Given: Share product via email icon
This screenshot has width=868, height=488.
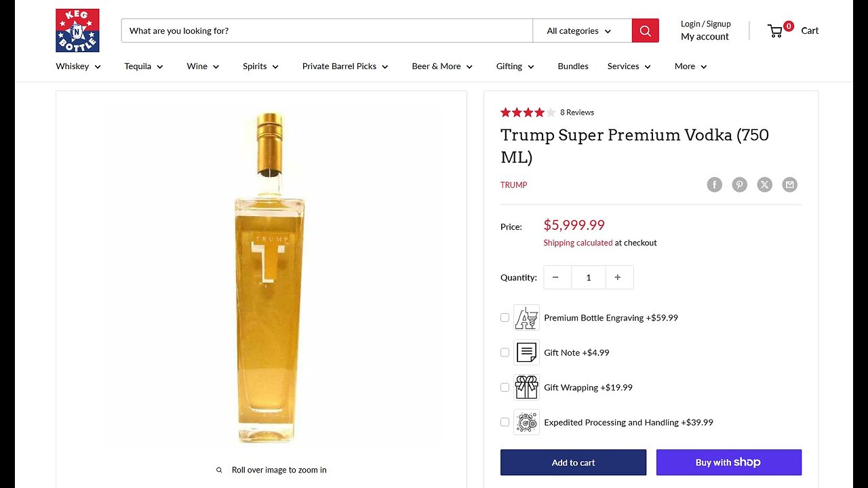Looking at the screenshot, I should click(790, 184).
